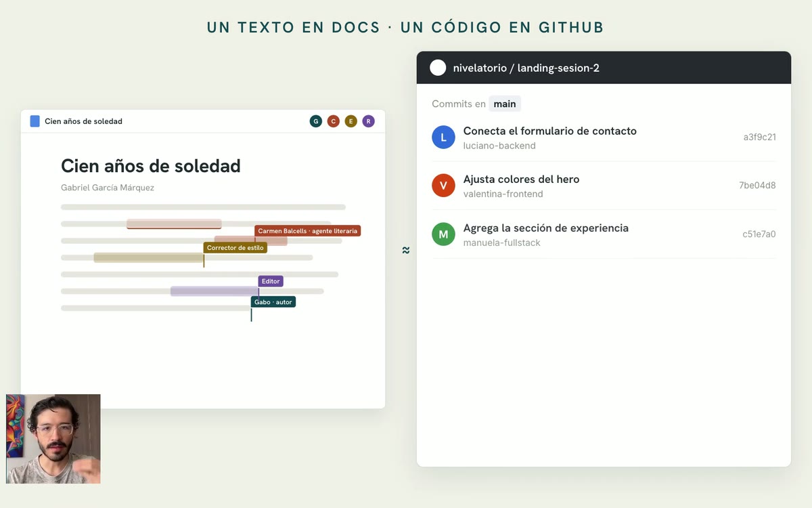Viewport: 812px width, 508px height.
Task: Click the white GitHub repo avatar circle
Action: coord(438,68)
